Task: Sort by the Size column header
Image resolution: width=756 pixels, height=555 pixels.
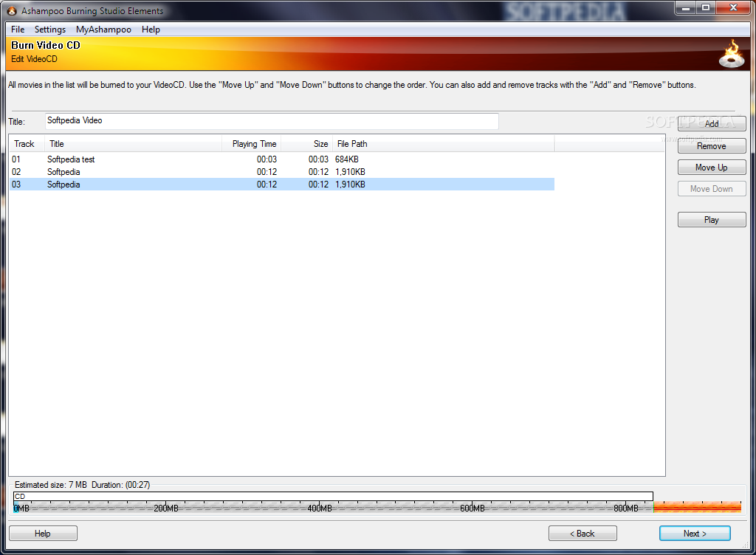Action: click(x=306, y=144)
